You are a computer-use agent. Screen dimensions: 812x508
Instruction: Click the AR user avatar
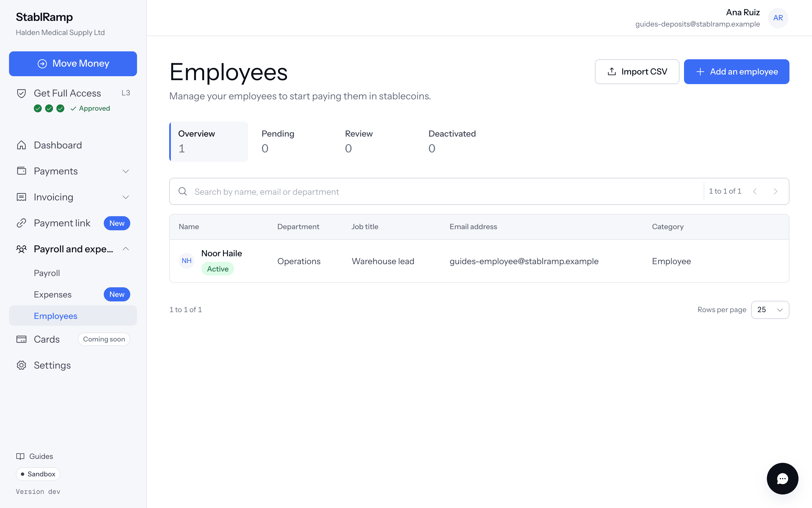click(x=778, y=18)
